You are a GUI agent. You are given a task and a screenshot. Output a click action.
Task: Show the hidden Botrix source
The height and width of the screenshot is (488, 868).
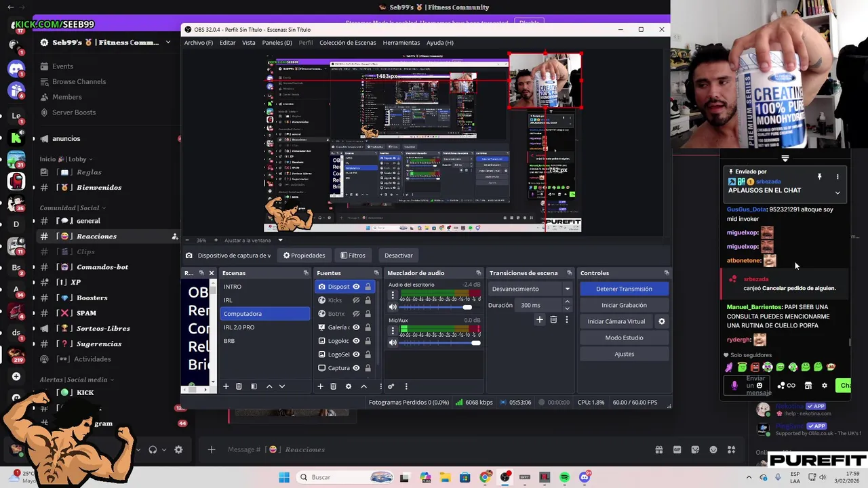pyautogui.click(x=356, y=314)
